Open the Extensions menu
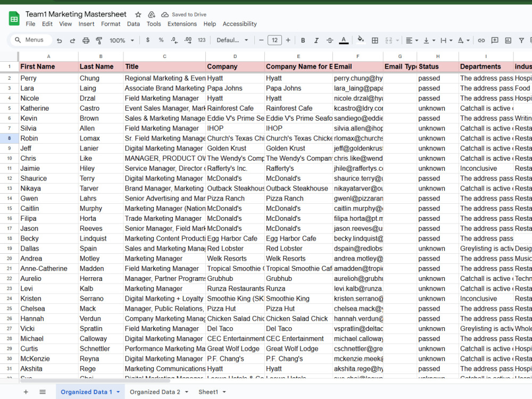532x399 pixels. pyautogui.click(x=182, y=24)
